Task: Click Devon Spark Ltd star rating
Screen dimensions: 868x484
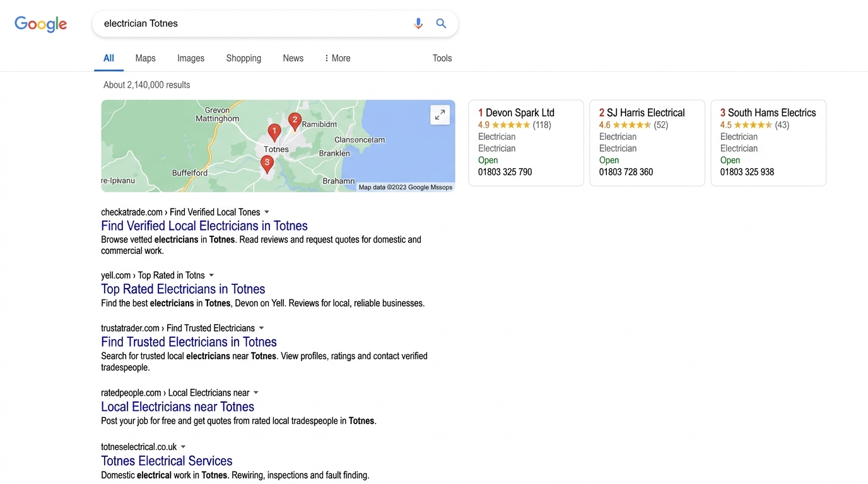Action: [x=511, y=125]
